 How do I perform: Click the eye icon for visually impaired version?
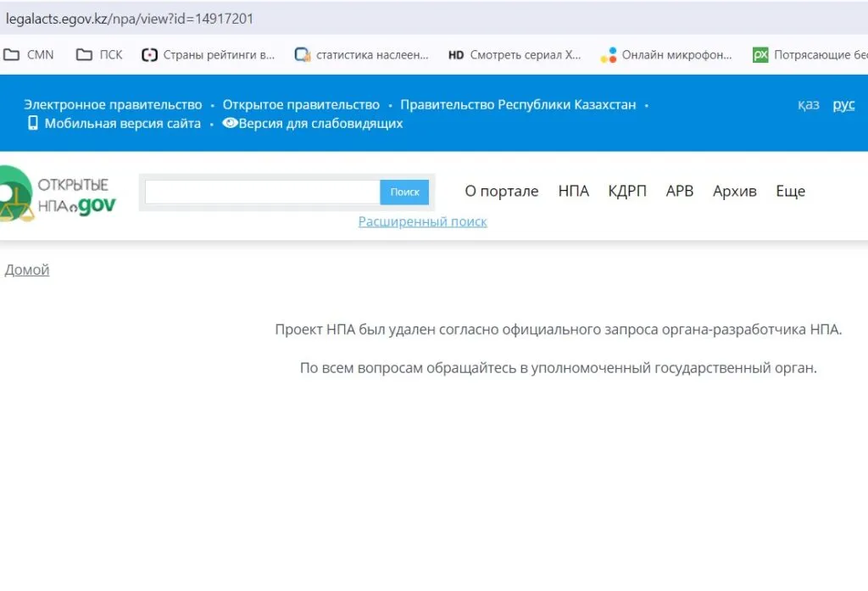tap(229, 123)
